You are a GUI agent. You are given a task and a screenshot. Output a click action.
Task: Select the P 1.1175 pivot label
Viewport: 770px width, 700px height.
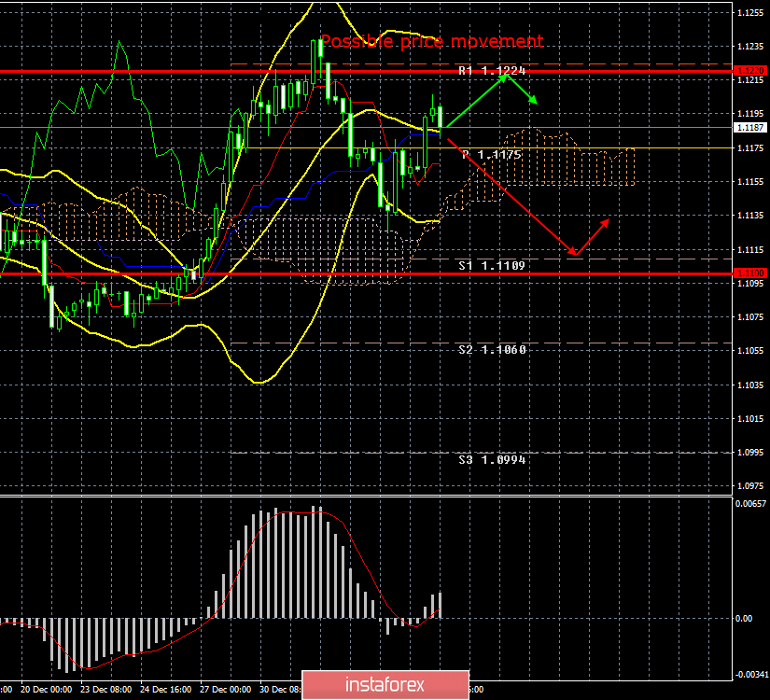coord(492,155)
